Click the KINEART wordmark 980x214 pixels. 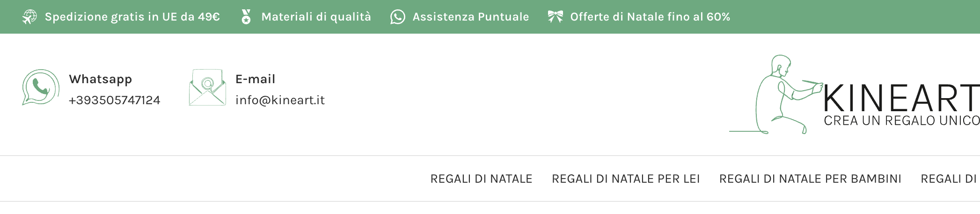[901, 98]
